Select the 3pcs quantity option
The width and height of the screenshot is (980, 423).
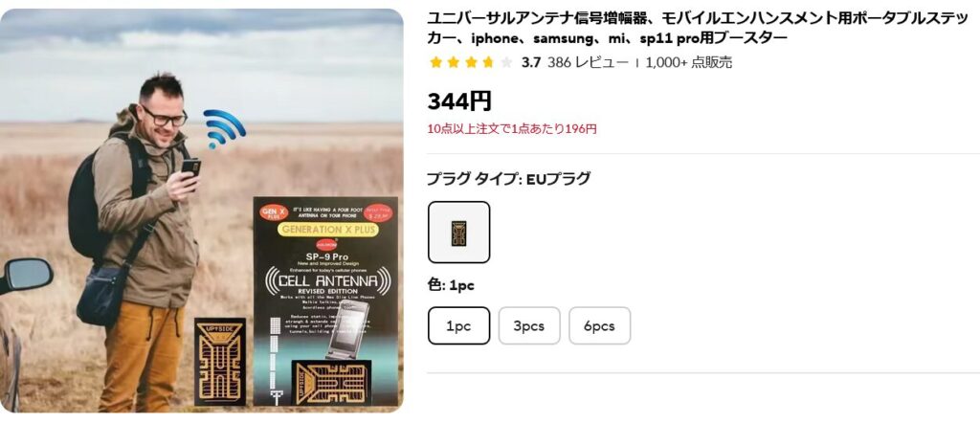pyautogui.click(x=528, y=325)
